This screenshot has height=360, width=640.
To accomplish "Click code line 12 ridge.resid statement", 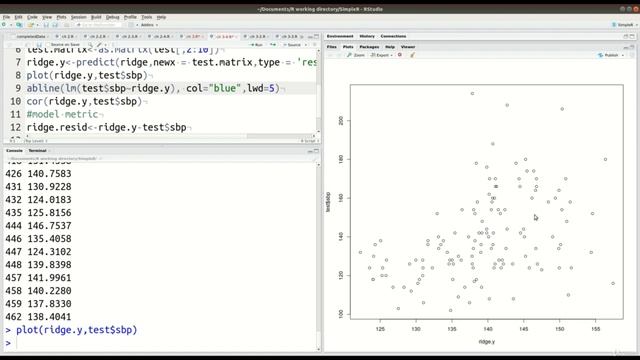I will (x=107, y=127).
